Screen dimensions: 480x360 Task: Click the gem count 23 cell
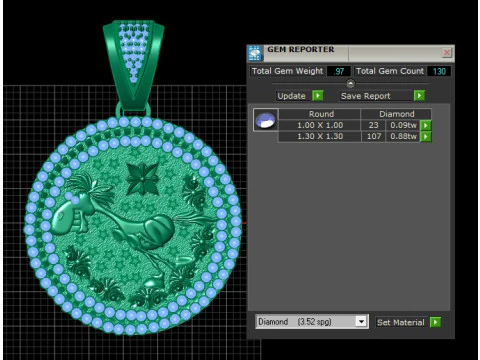[373, 125]
